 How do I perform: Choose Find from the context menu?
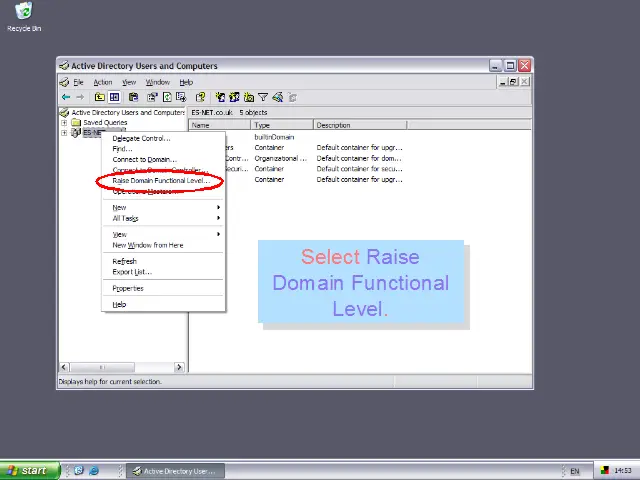[x=163, y=149]
